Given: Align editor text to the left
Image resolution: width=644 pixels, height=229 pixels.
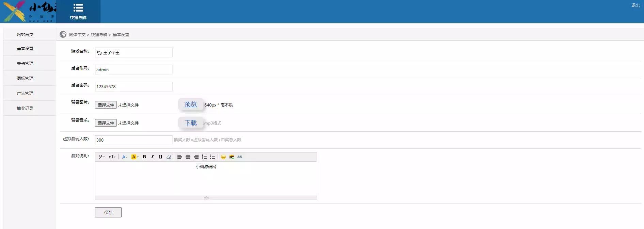Looking at the screenshot, I should [x=179, y=157].
